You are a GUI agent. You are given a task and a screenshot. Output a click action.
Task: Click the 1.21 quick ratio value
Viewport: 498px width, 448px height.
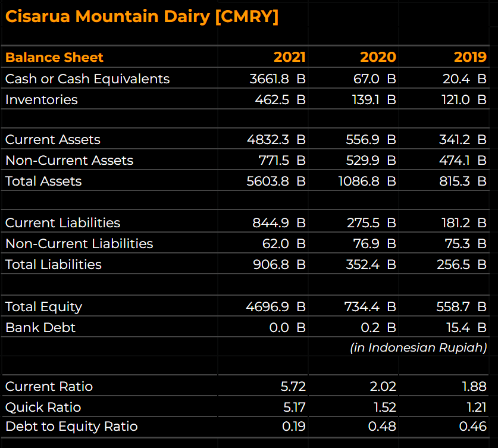[477, 408]
